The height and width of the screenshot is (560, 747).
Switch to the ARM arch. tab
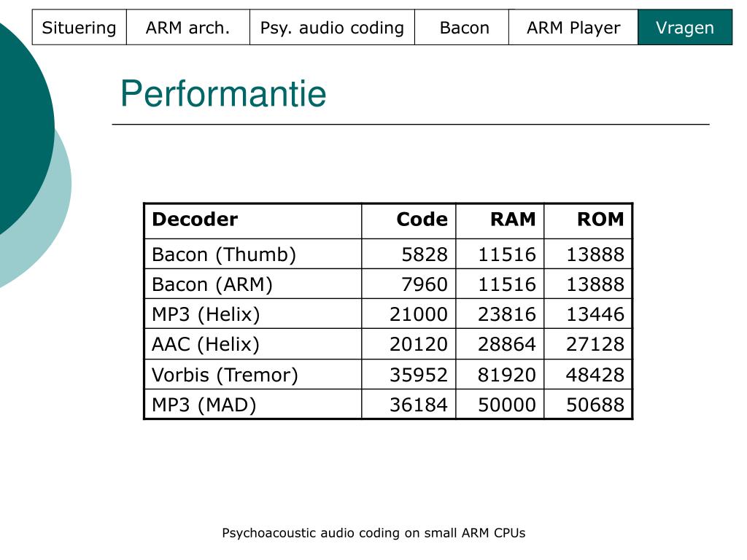pos(187,27)
